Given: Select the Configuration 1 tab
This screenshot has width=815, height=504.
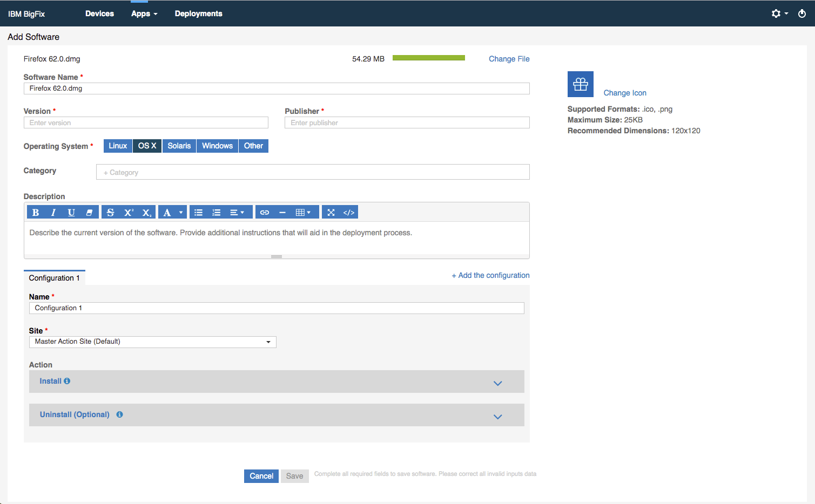Looking at the screenshot, I should coord(55,278).
